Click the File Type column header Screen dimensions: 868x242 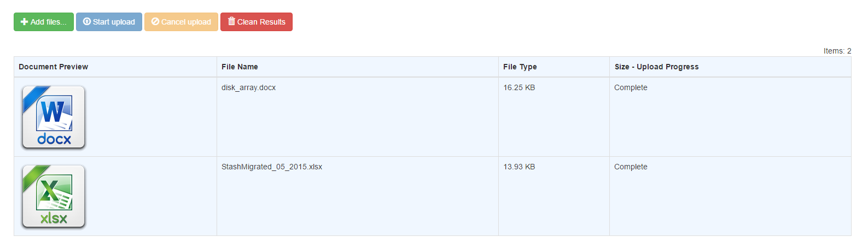point(520,67)
